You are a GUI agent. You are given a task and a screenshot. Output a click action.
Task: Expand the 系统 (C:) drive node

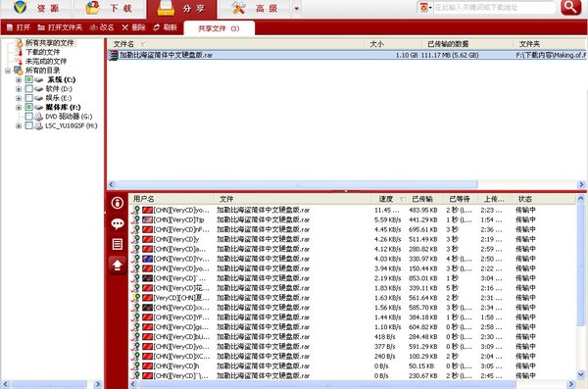[x=19, y=80]
